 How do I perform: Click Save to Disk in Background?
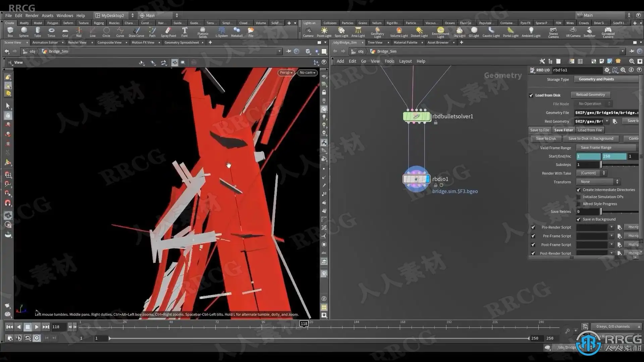click(x=591, y=139)
